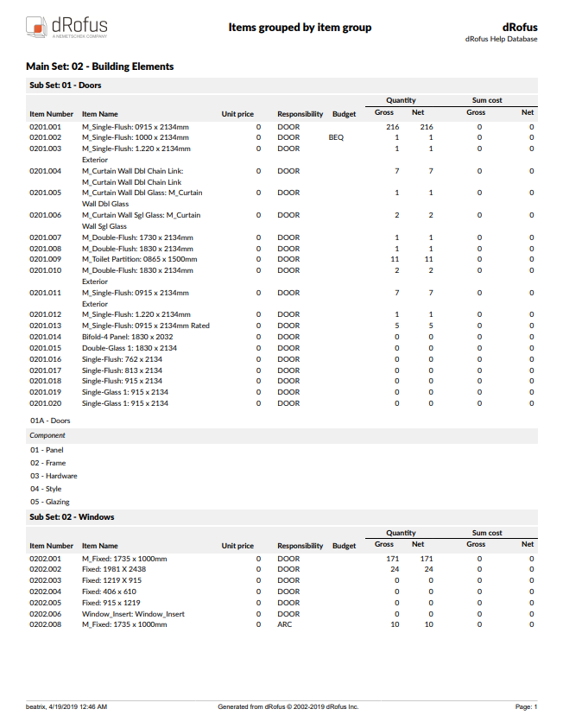Click the '01A - Doors' label
Viewport: 563px width, 728px height.
click(50, 421)
